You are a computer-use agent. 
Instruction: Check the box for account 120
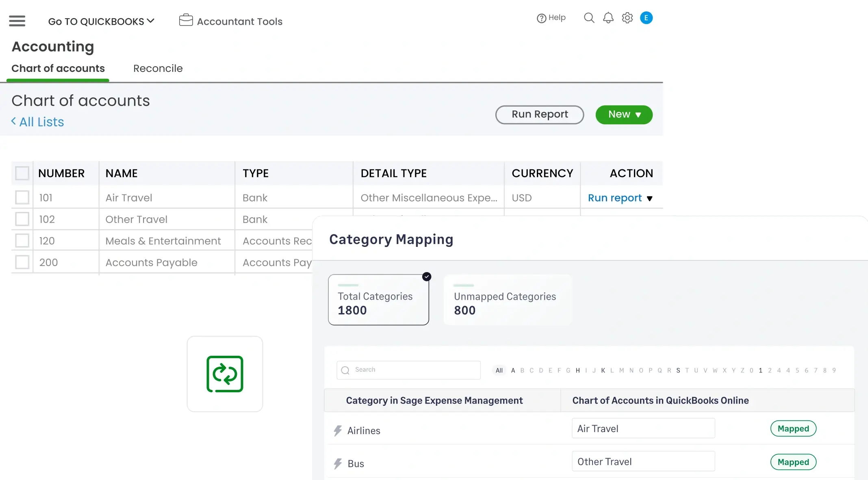click(22, 240)
